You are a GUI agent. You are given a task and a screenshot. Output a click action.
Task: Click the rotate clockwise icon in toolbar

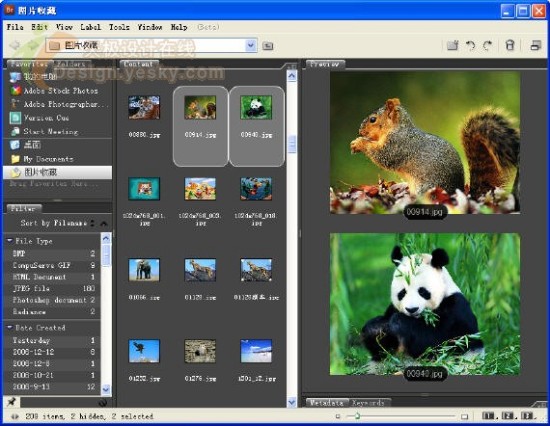click(x=488, y=46)
